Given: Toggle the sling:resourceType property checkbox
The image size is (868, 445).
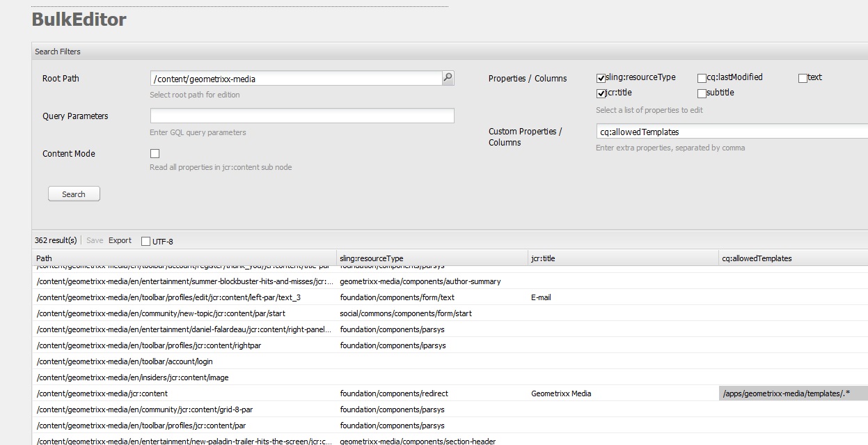Looking at the screenshot, I should point(601,78).
